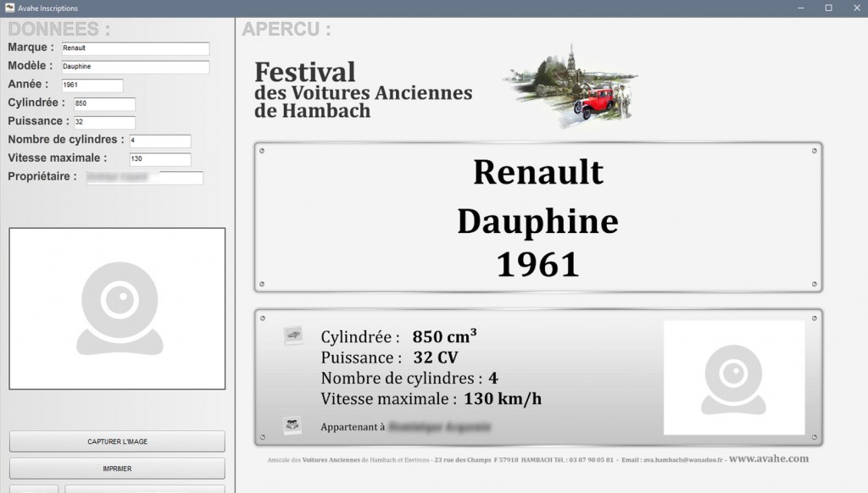Click the IMPRIMER button

117,468
